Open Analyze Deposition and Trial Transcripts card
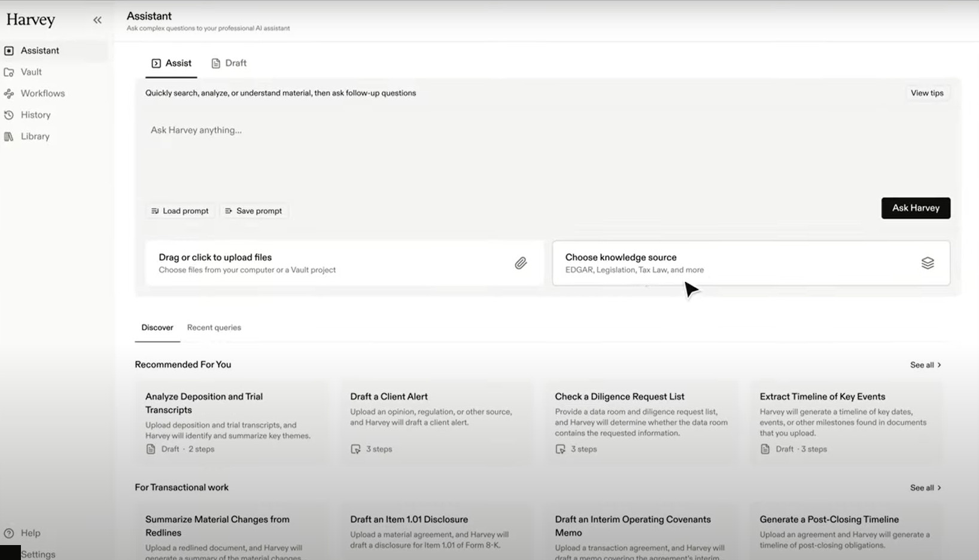 point(231,422)
